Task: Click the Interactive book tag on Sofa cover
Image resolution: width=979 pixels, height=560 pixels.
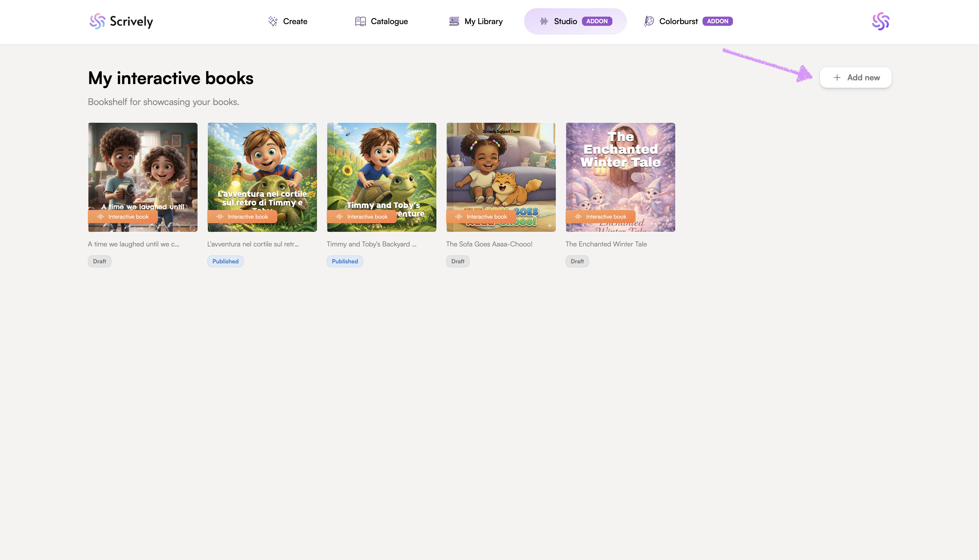Action: pos(481,217)
